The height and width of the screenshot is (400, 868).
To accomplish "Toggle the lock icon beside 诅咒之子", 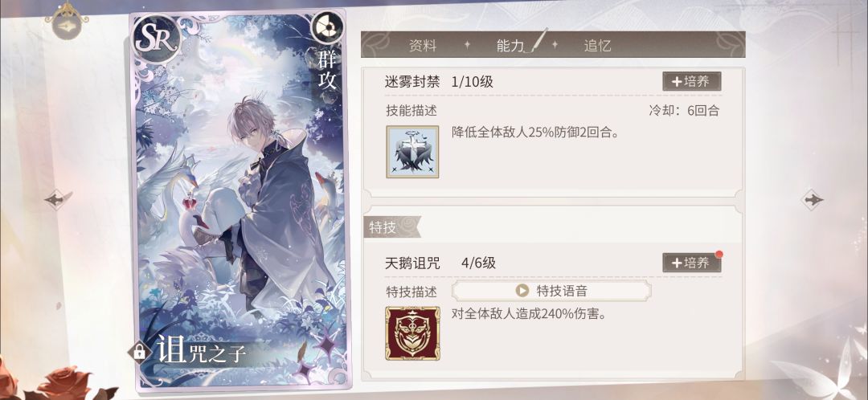I will point(139,351).
